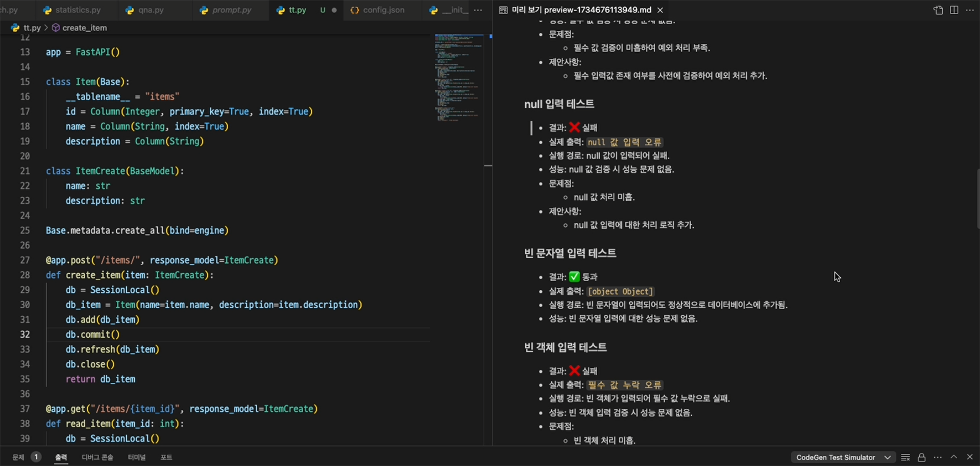Open the 터미널 panel tab
Image resolution: width=980 pixels, height=466 pixels.
tap(136, 457)
